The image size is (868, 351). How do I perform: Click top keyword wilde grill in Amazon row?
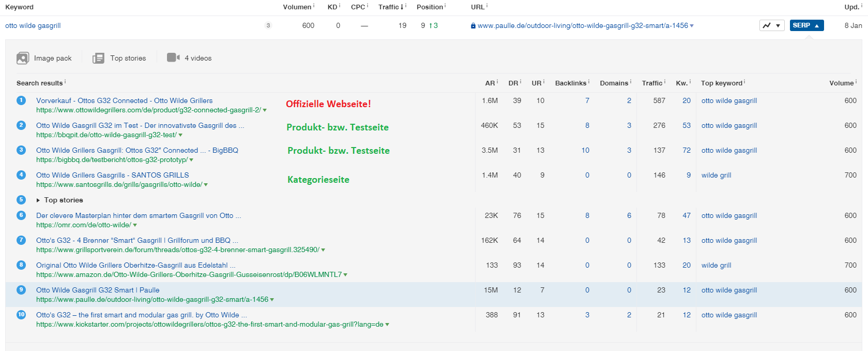tap(717, 265)
